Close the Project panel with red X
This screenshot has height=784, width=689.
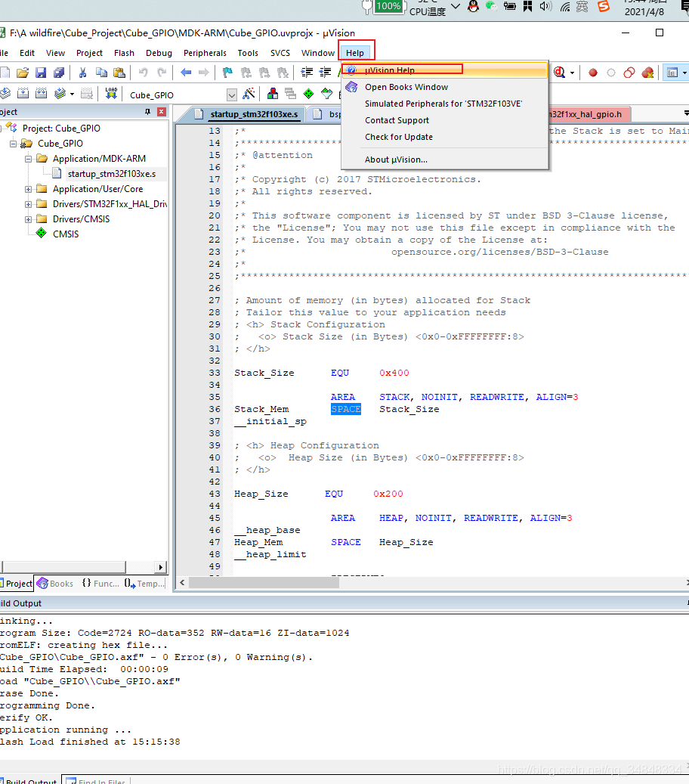162,112
